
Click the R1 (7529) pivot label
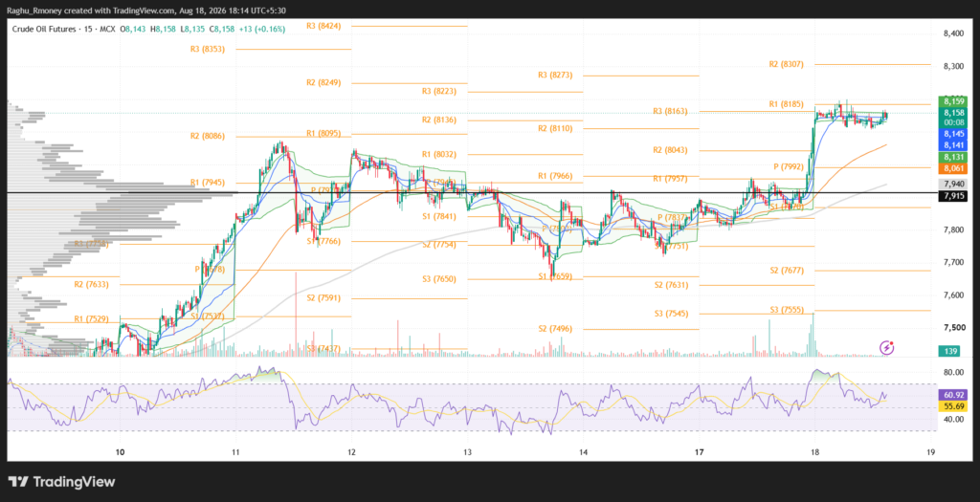91,319
